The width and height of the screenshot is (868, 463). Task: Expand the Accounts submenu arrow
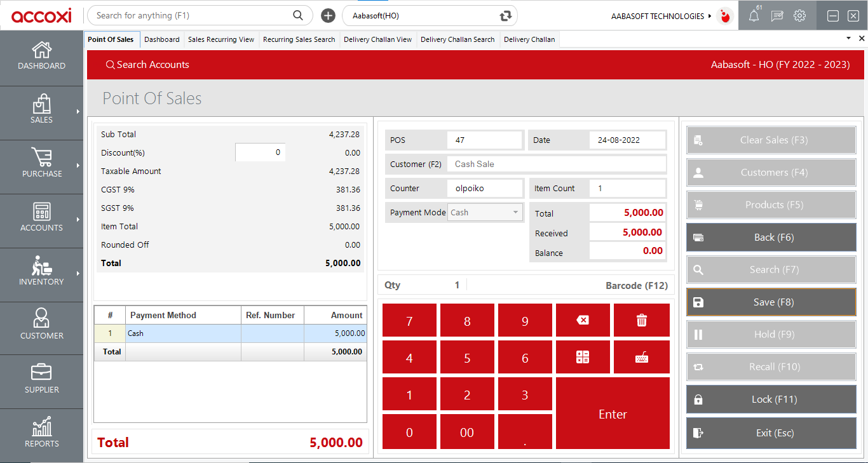coord(78,220)
